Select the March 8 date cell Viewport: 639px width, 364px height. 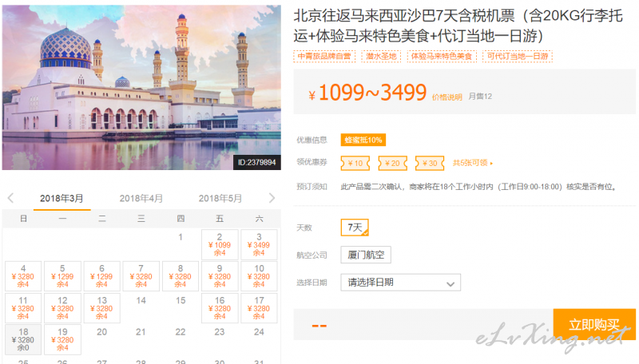pos(181,276)
